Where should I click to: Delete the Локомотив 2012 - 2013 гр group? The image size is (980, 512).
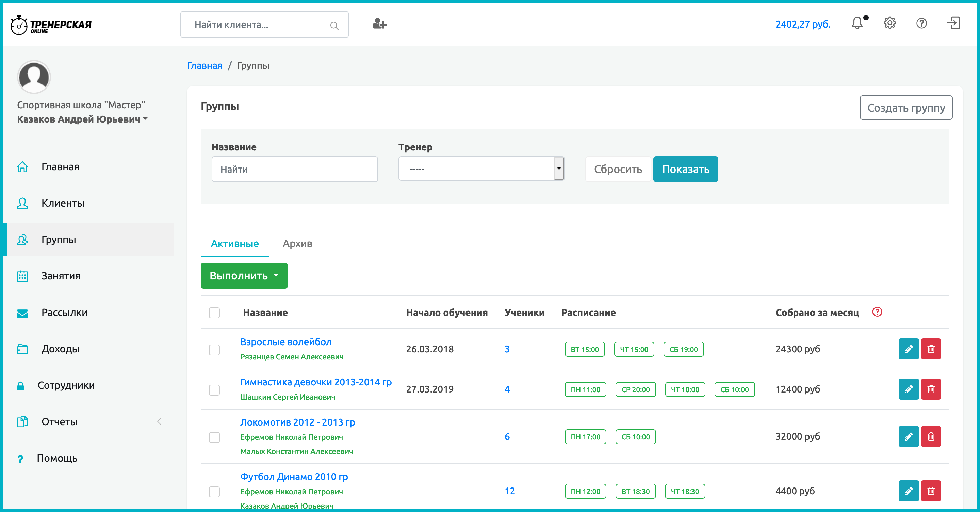coord(931,436)
